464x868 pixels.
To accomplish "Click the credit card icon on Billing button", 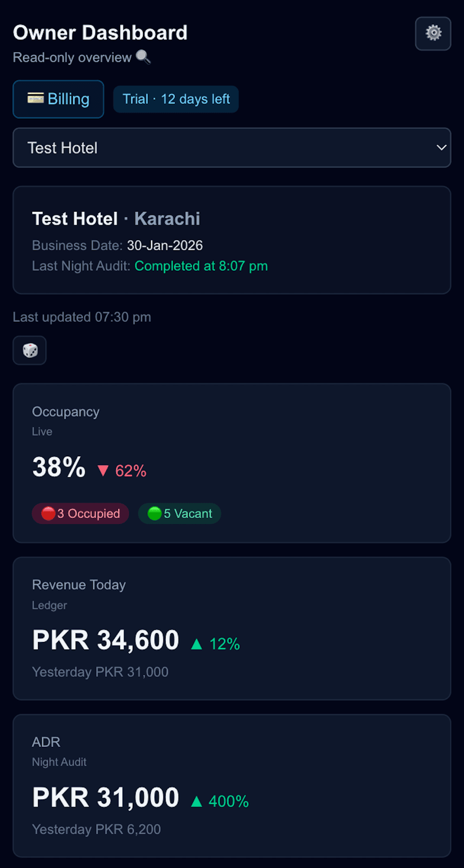I will (36, 98).
